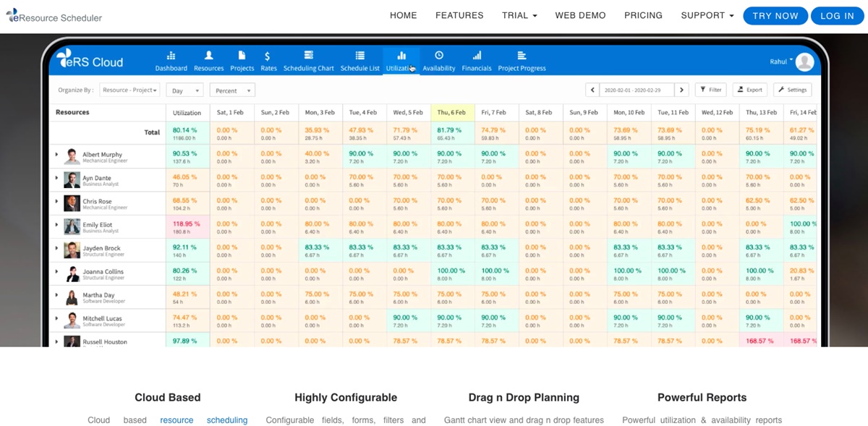Open the Resource - Project organize dropdown

pos(129,90)
